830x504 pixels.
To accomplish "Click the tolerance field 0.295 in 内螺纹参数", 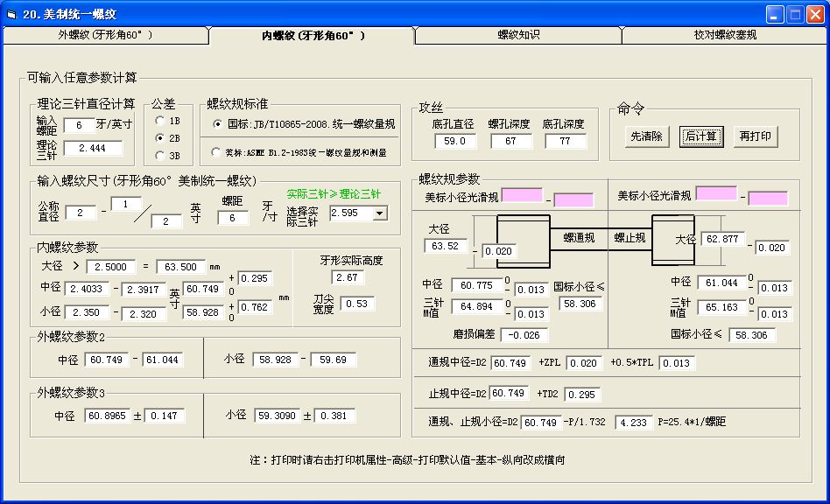I will pos(255,278).
